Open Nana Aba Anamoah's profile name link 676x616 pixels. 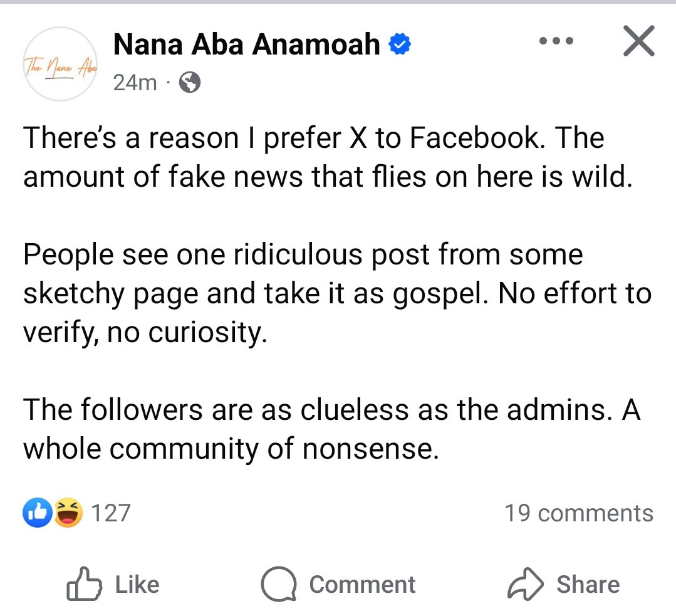point(246,45)
